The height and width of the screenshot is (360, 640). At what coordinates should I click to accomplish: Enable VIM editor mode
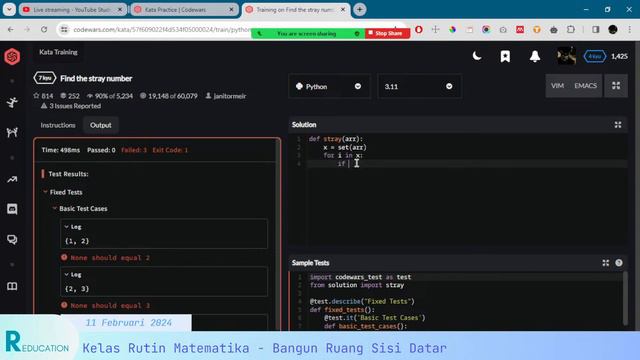click(557, 86)
